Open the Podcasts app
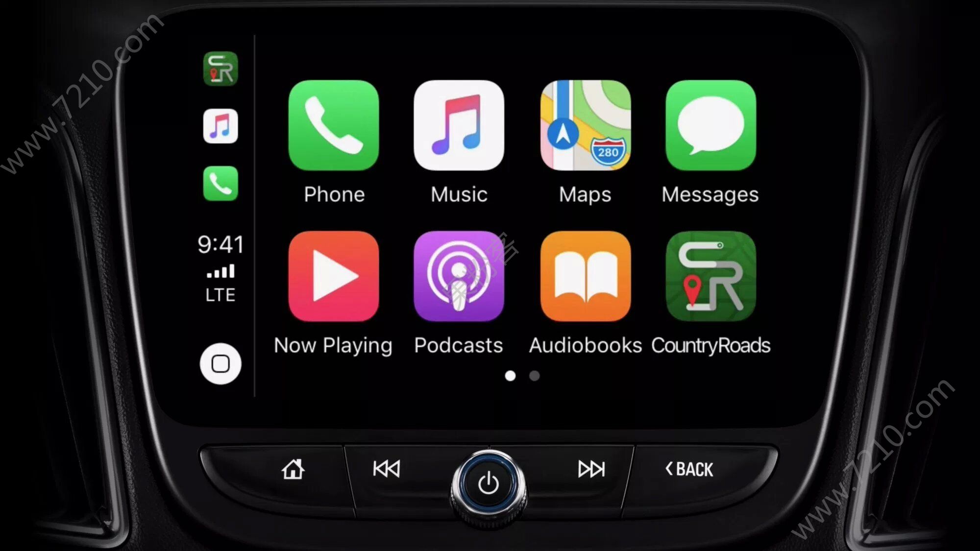Viewport: 980px width, 551px height. 458,277
